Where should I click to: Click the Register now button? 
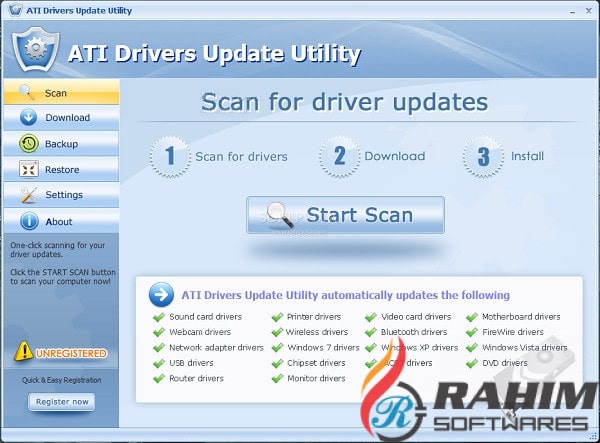pos(62,402)
